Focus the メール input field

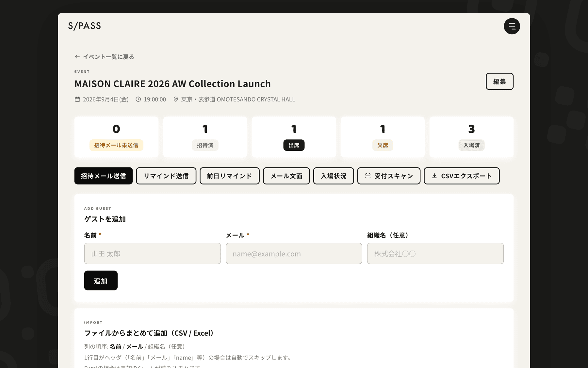pyautogui.click(x=294, y=254)
